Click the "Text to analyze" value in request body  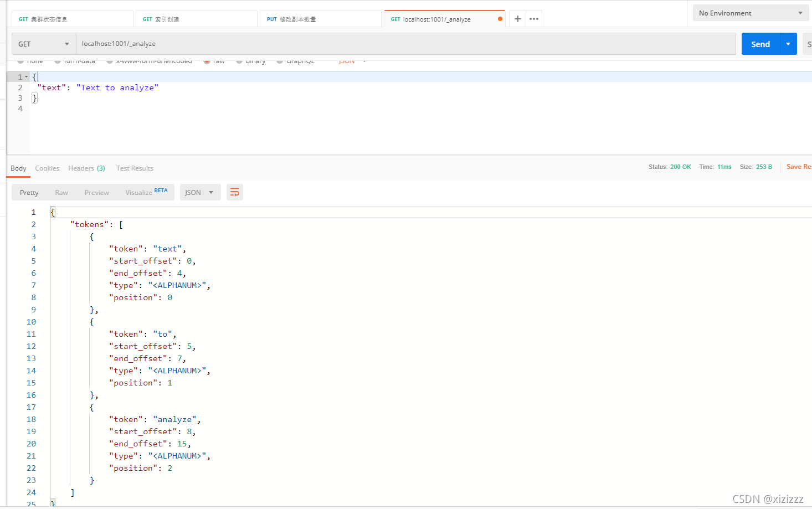(117, 88)
